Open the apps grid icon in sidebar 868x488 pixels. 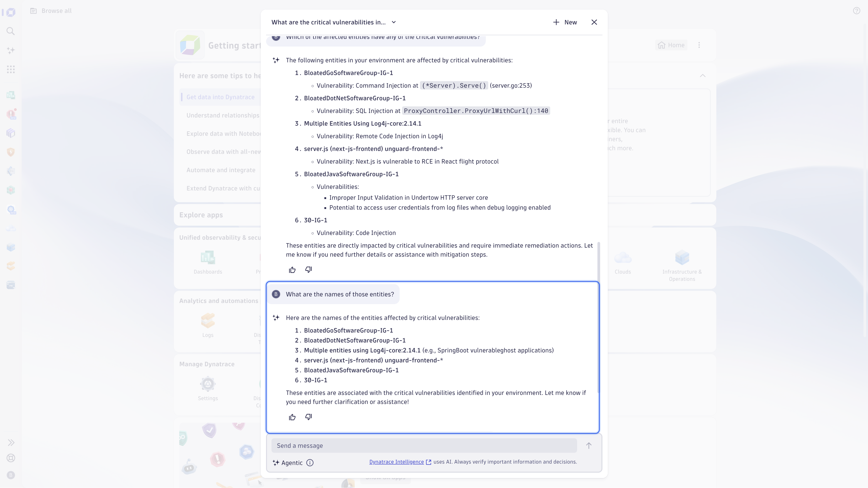point(11,69)
